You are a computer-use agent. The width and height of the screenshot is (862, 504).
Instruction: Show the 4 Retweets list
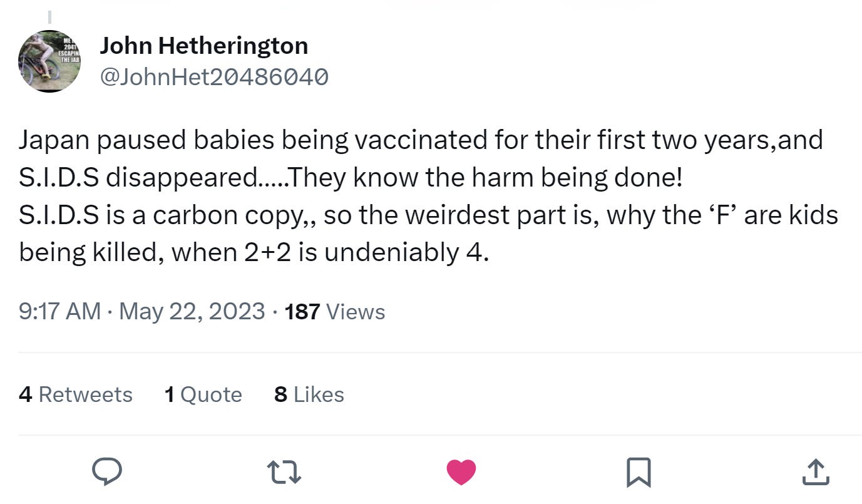pyautogui.click(x=76, y=394)
